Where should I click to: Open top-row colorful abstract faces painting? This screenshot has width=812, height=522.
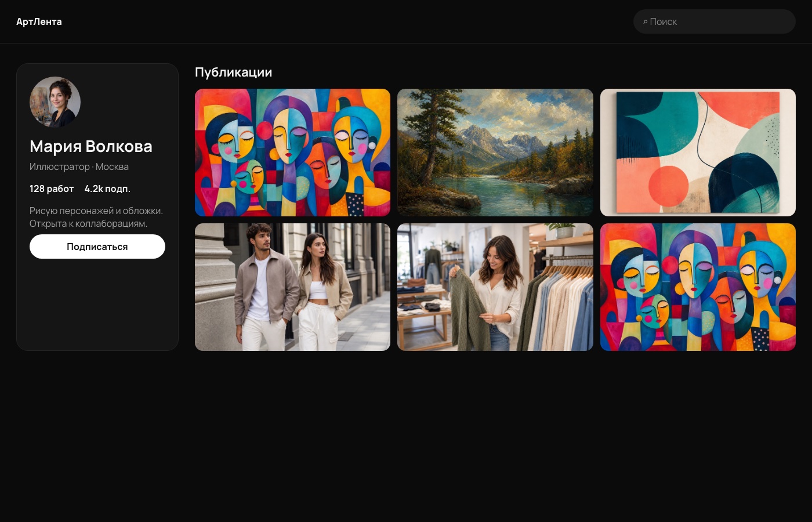point(292,153)
